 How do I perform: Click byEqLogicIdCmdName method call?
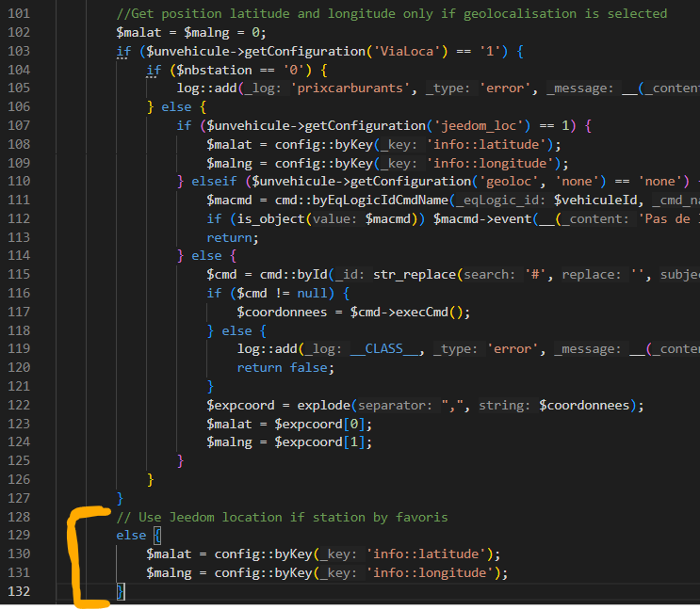pyautogui.click(x=380, y=201)
